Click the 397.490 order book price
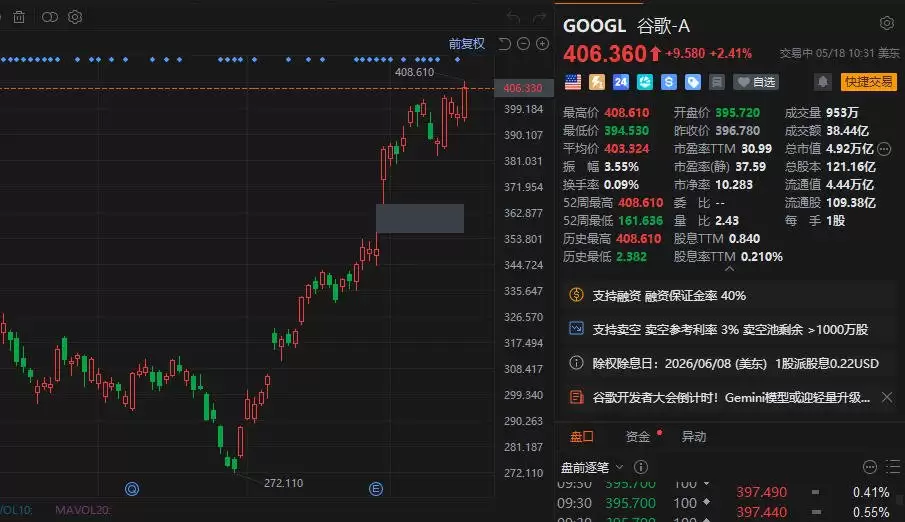This screenshot has width=905, height=522. click(761, 492)
